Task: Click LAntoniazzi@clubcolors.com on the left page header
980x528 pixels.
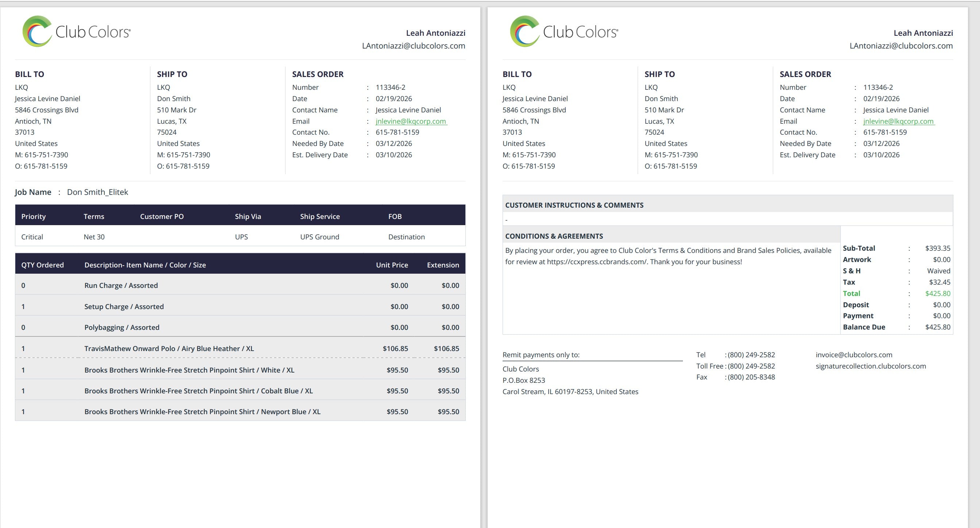Action: point(414,46)
